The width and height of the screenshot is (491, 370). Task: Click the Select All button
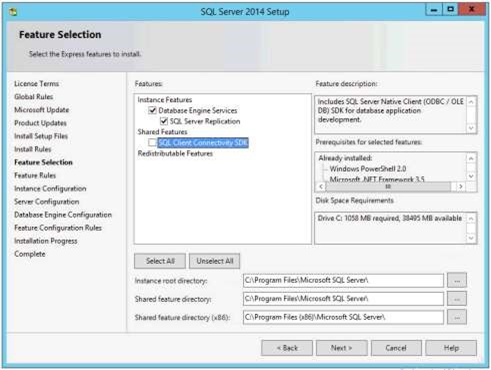tap(160, 261)
